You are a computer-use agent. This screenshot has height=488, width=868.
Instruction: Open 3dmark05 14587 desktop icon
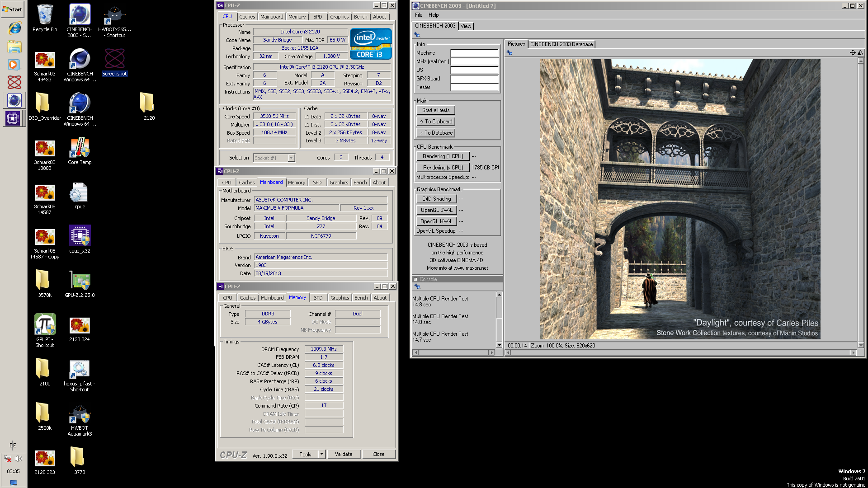tap(44, 198)
